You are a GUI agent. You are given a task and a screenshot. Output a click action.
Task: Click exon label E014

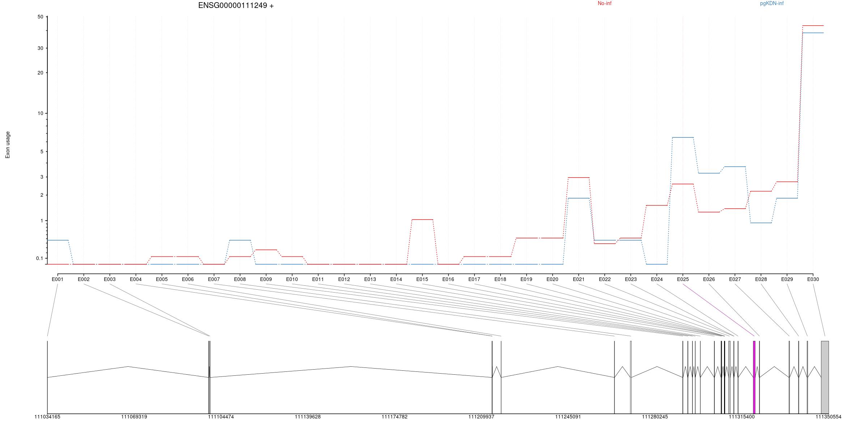(x=396, y=279)
